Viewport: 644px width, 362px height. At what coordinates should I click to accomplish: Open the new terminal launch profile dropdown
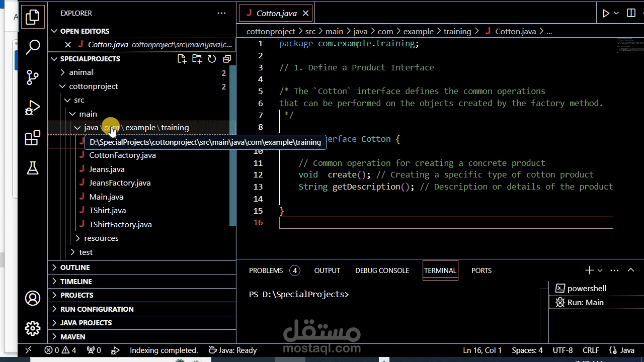[x=600, y=270]
